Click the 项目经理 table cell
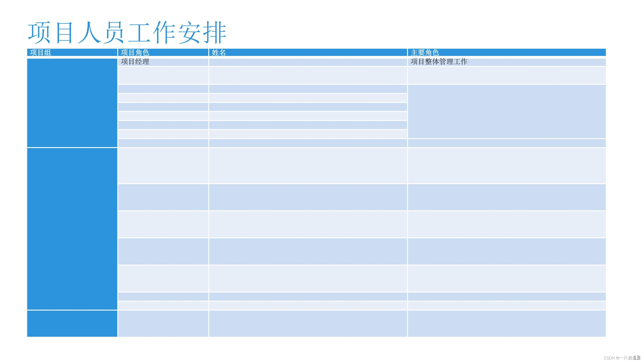 pyautogui.click(x=163, y=62)
